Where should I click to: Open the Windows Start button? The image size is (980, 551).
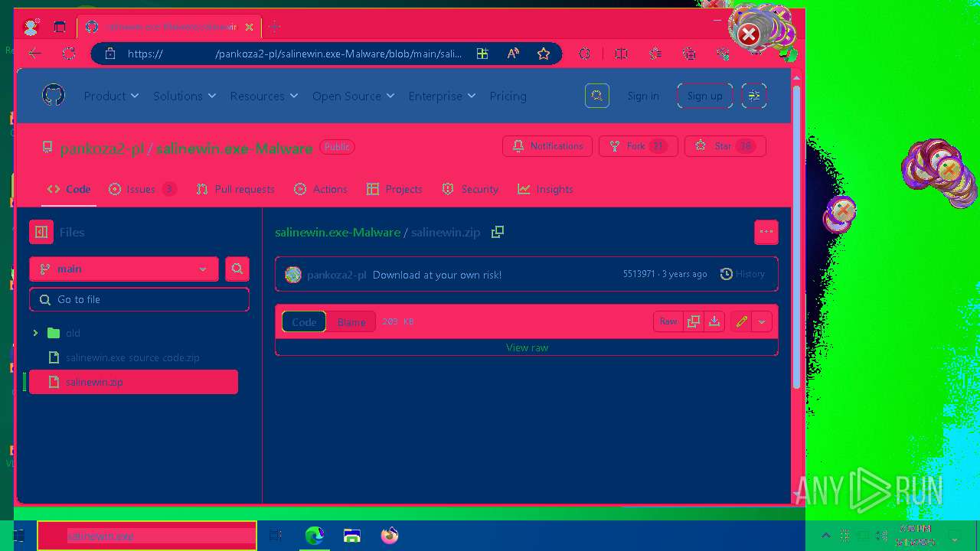pyautogui.click(x=18, y=536)
